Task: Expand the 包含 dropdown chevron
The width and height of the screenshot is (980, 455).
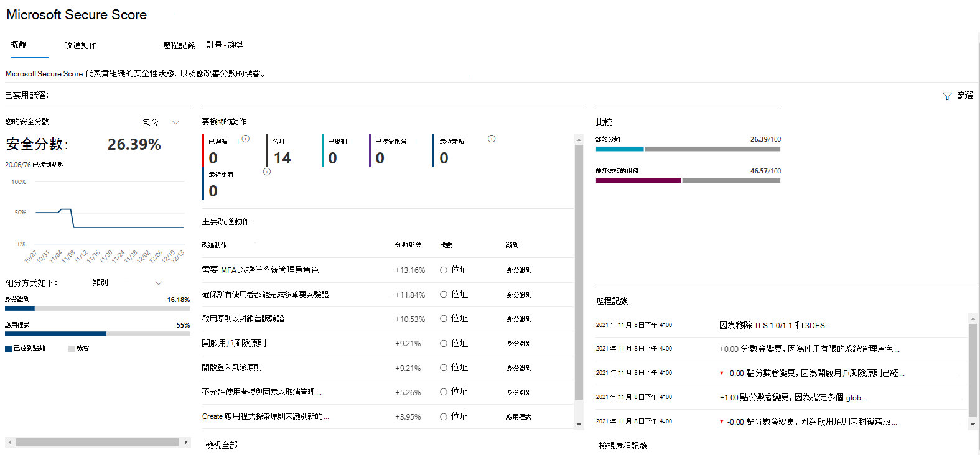Action: click(175, 122)
